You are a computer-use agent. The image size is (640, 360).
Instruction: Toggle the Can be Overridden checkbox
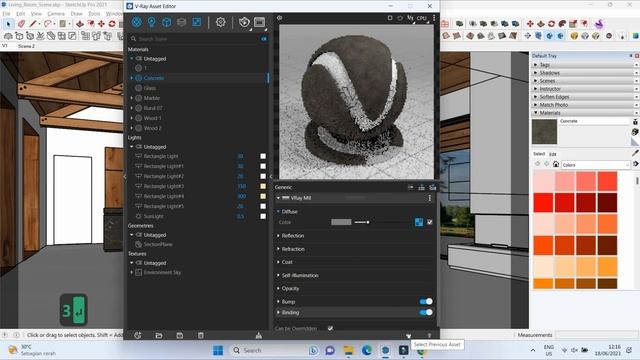330,328
